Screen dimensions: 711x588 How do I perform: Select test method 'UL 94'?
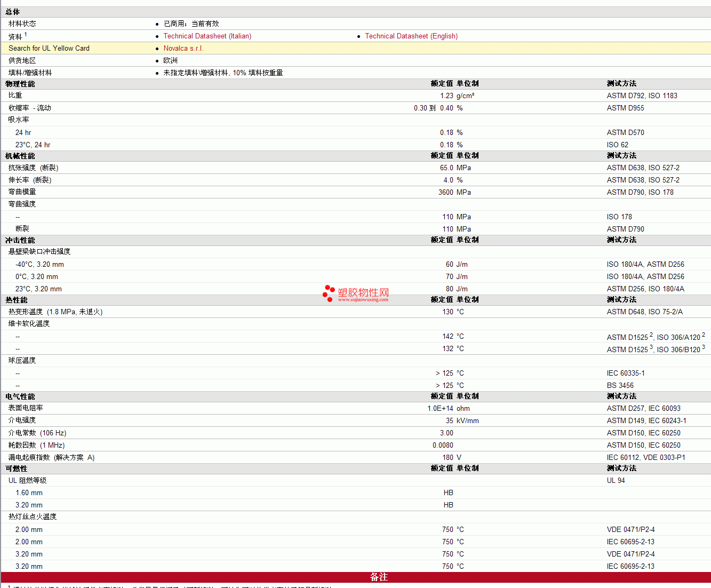click(x=616, y=481)
